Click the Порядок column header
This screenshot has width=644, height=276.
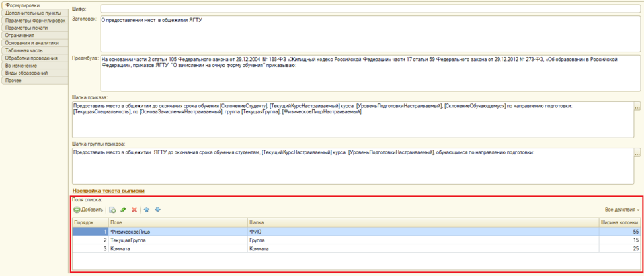click(91, 222)
